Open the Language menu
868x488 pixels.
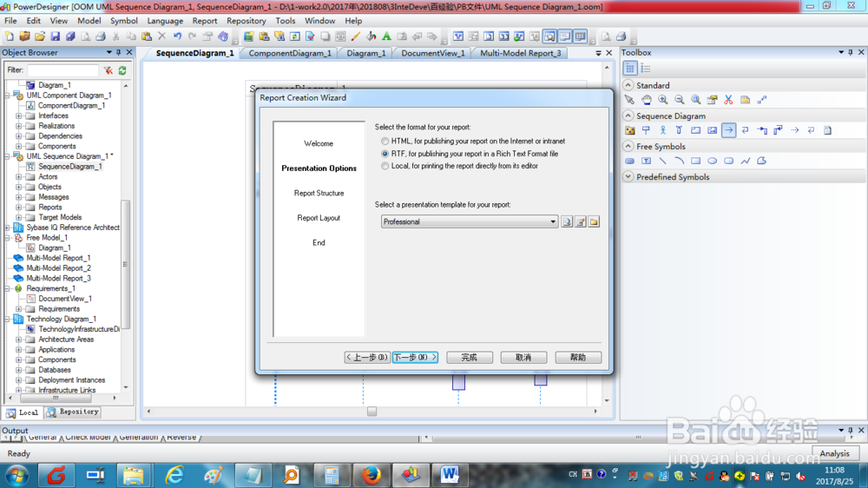[165, 21]
